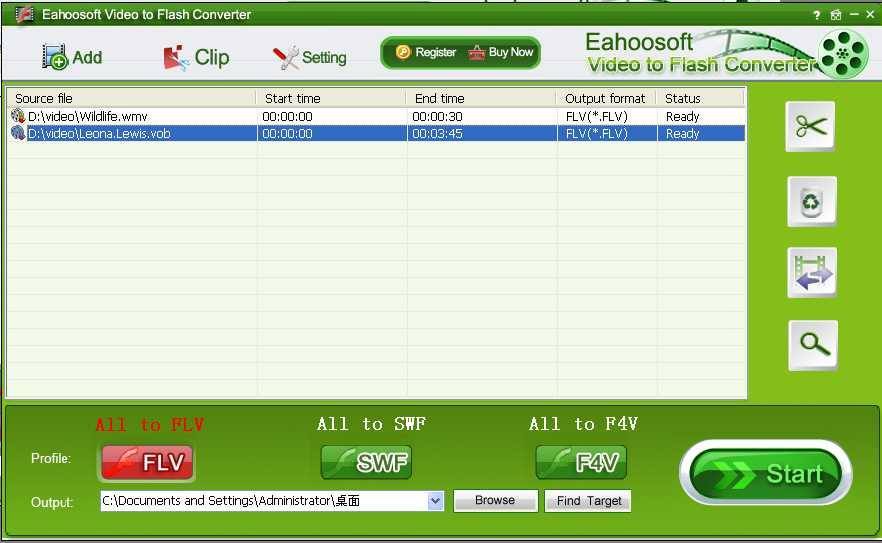Browse for an output folder

coord(495,501)
